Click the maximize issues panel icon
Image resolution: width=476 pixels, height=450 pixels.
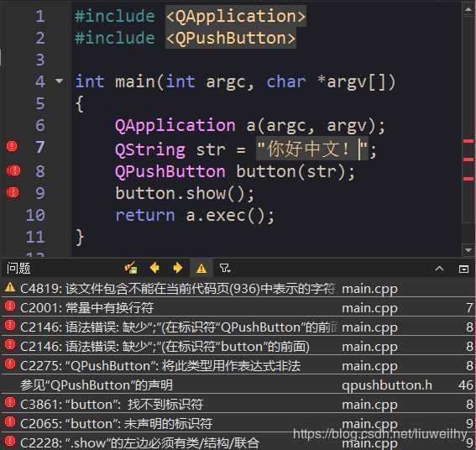coord(463,269)
